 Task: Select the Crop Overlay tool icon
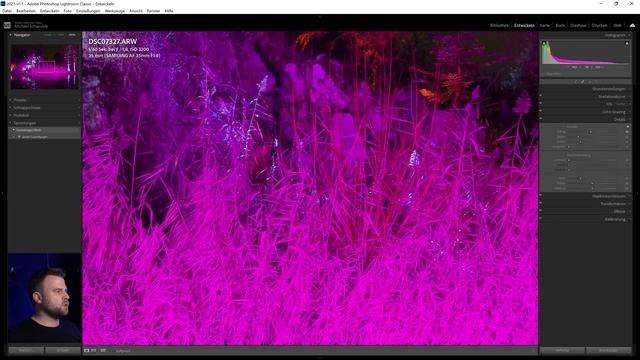click(x=576, y=82)
